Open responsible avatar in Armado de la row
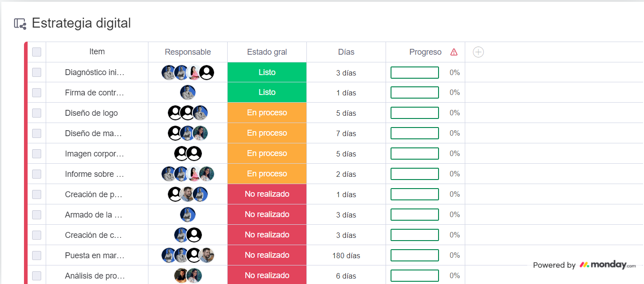The height and width of the screenshot is (284, 644). pyautogui.click(x=188, y=215)
